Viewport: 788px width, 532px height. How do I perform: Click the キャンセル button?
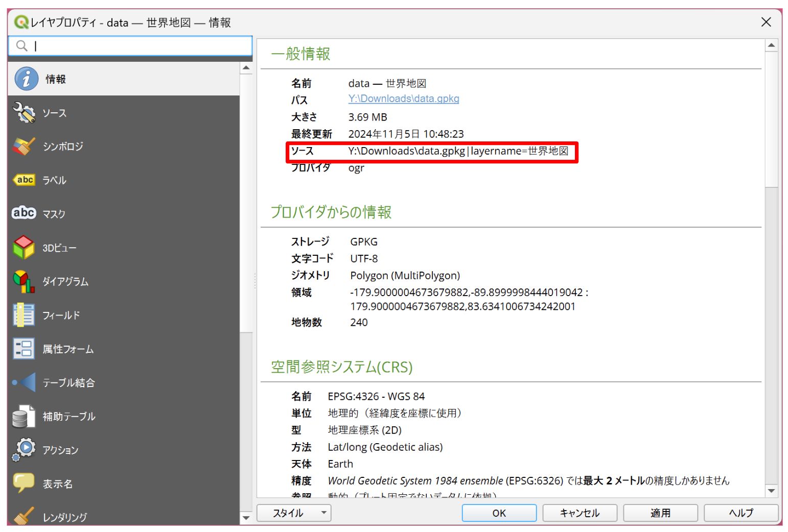click(x=580, y=513)
